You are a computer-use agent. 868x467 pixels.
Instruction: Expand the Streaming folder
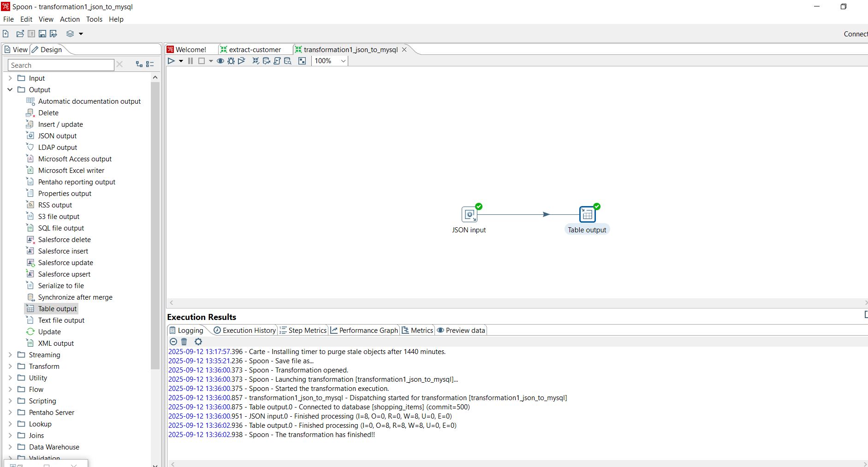click(10, 355)
